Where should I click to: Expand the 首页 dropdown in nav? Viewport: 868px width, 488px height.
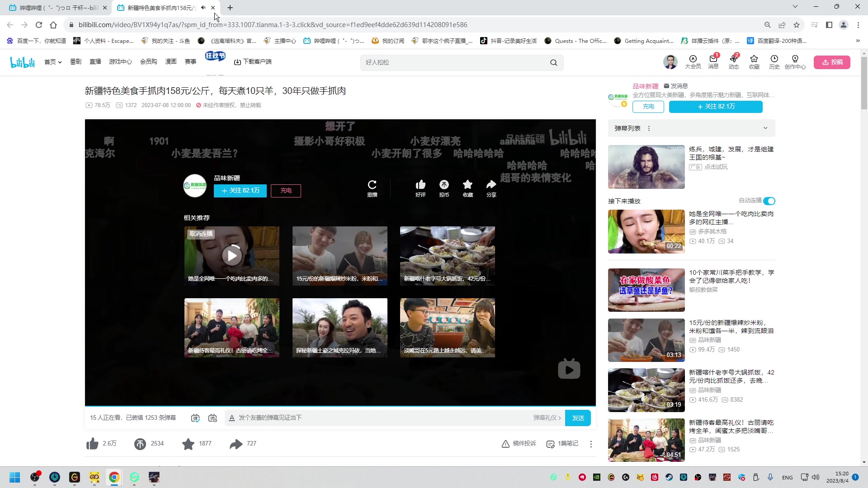(x=53, y=62)
